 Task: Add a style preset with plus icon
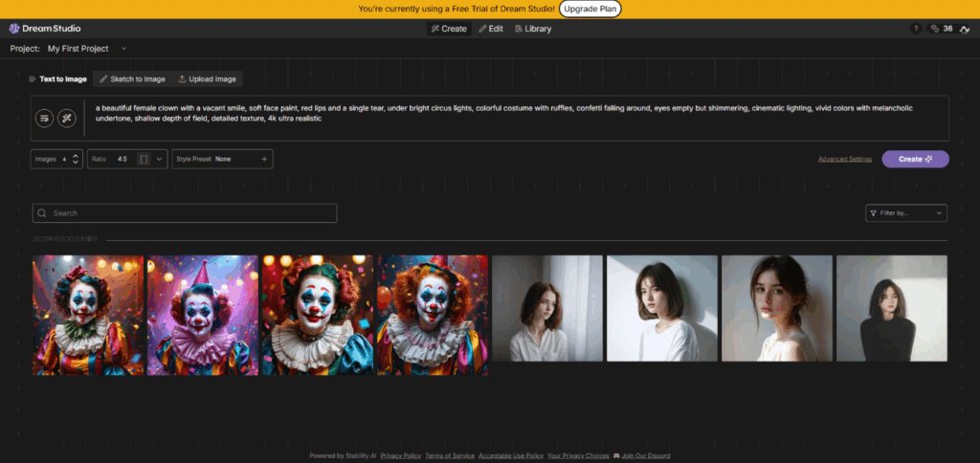point(264,159)
